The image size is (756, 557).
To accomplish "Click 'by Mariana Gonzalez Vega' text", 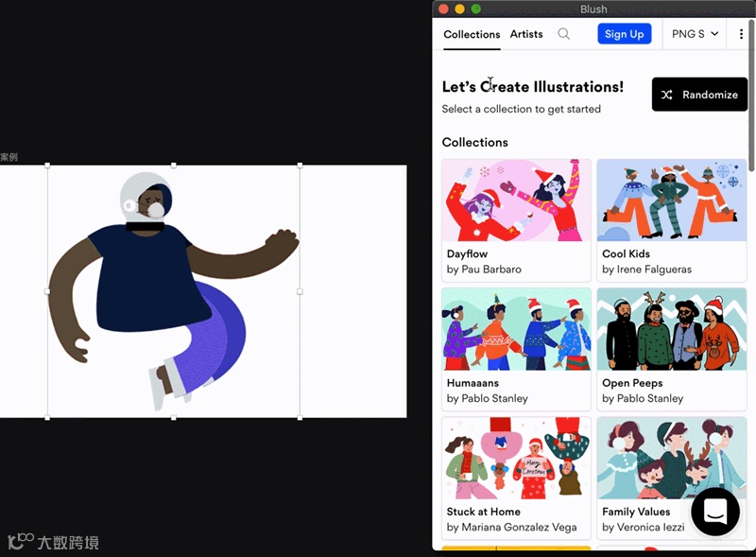I will tap(511, 527).
